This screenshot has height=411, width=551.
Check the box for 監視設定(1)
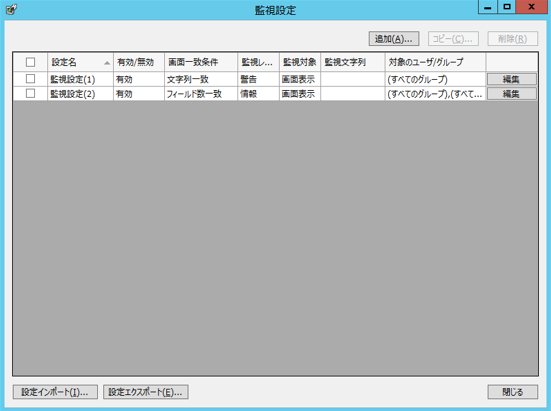click(x=31, y=79)
